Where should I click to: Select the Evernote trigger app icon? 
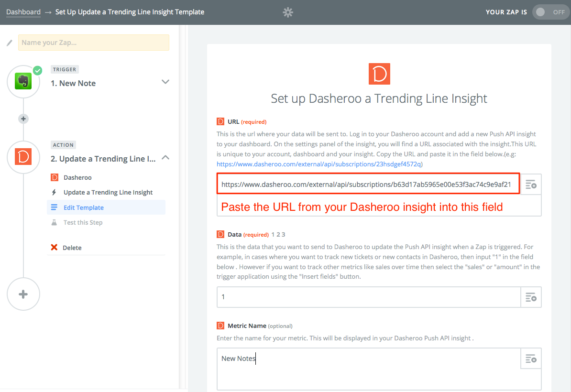23,82
